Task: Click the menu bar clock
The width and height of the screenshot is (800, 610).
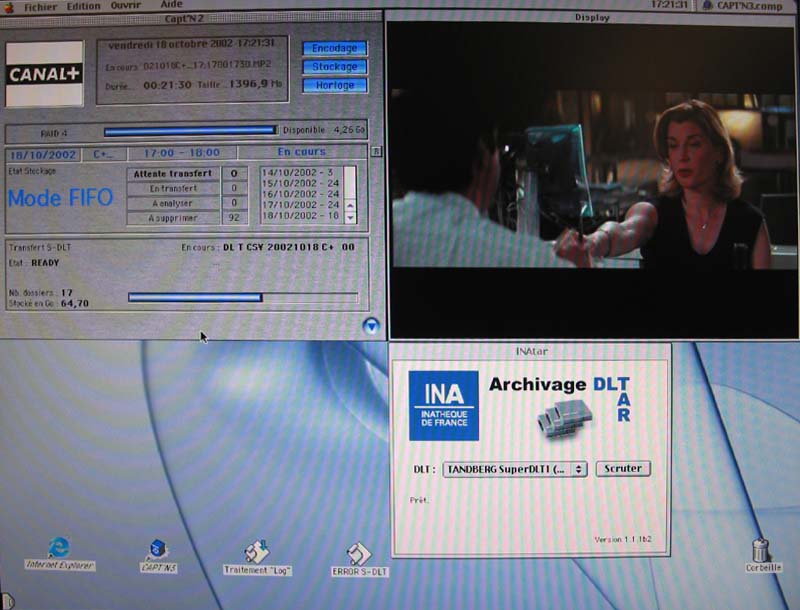Action: coord(669,5)
